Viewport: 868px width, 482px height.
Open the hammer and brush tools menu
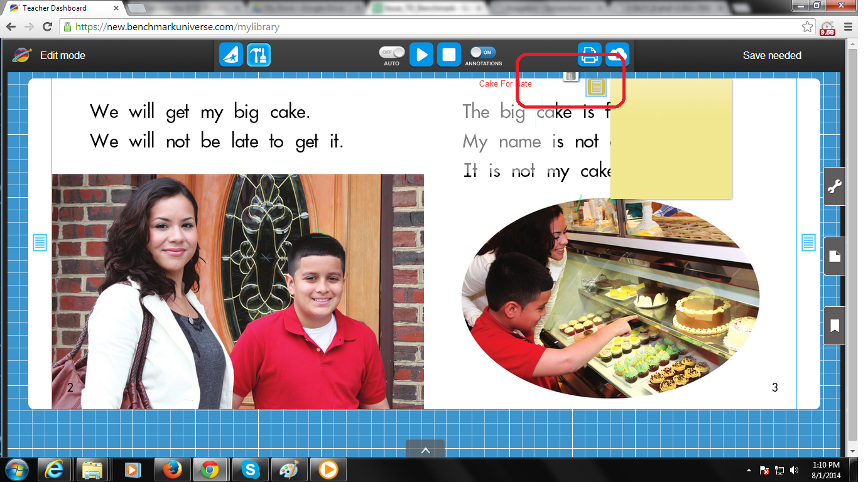(259, 55)
